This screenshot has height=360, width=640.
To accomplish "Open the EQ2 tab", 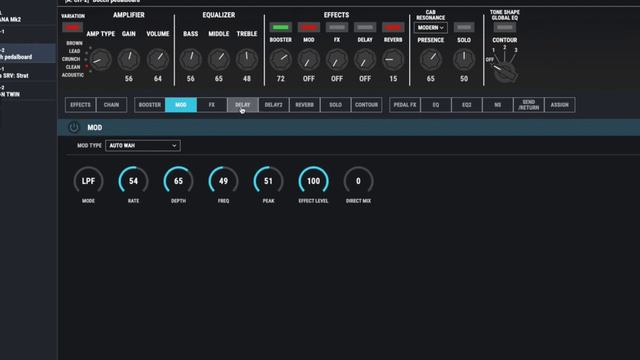I will (467, 105).
